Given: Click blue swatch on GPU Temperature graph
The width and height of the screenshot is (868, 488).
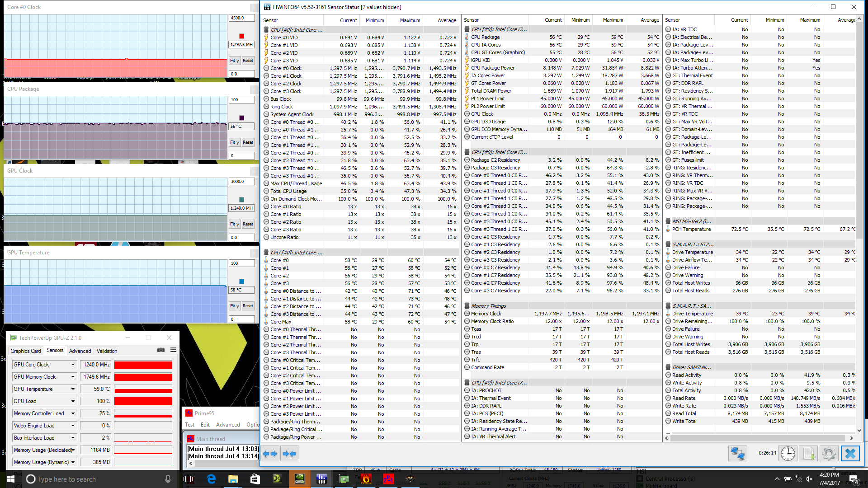Looking at the screenshot, I should 241,282.
